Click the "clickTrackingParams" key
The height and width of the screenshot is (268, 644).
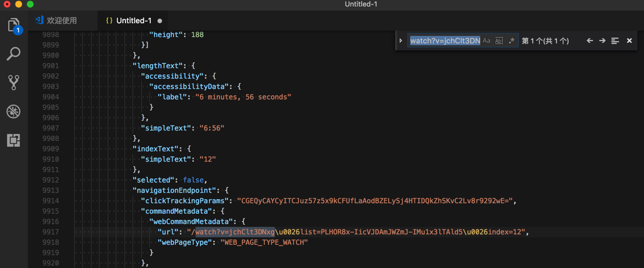[x=185, y=201]
